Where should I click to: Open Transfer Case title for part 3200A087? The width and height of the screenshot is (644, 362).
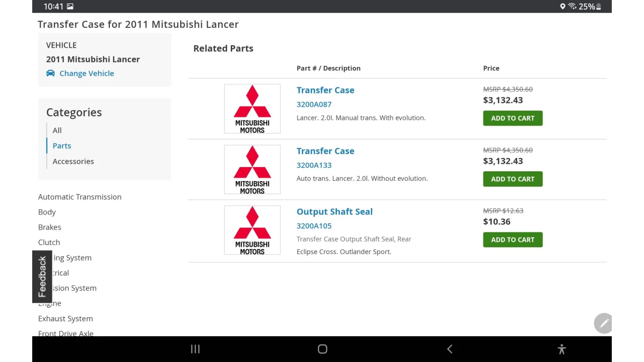(x=325, y=90)
